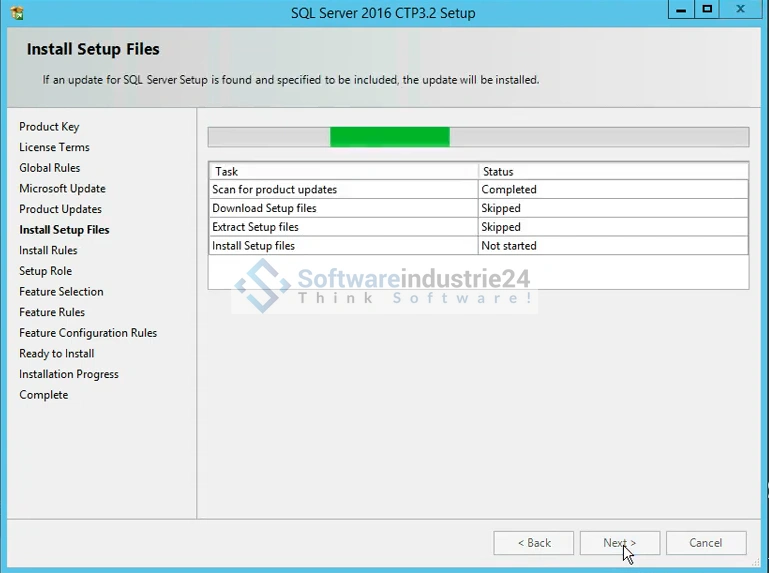The image size is (769, 573).
Task: Open the Product Key step in sidebar
Action: click(x=49, y=127)
